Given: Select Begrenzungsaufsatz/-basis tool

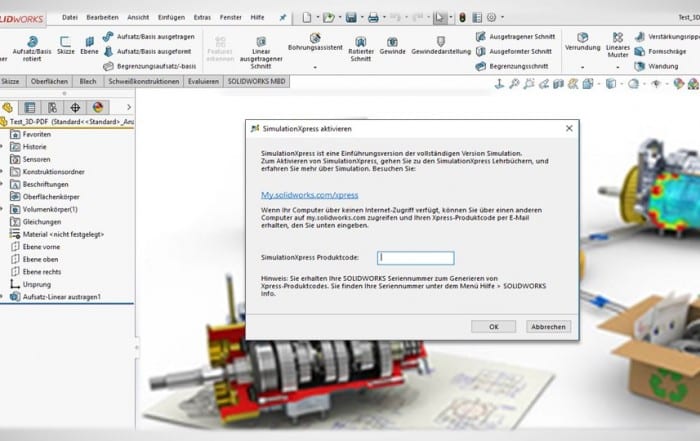Looking at the screenshot, I should (150, 66).
